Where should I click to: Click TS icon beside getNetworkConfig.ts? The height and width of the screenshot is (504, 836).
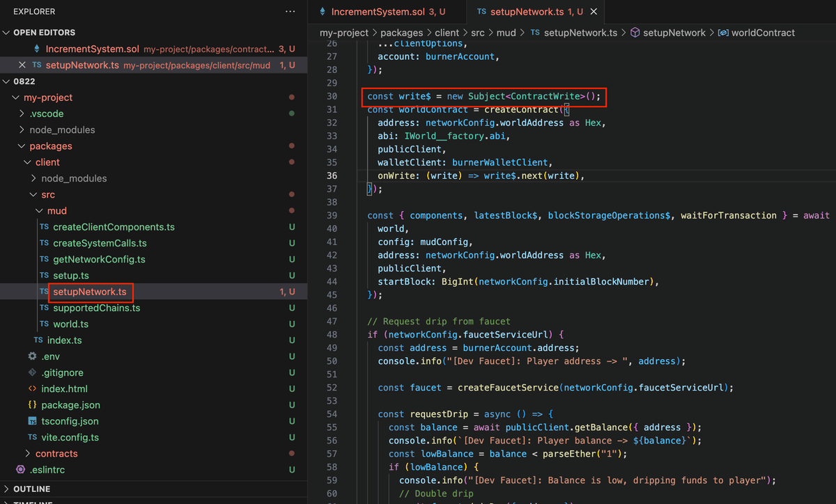point(45,259)
